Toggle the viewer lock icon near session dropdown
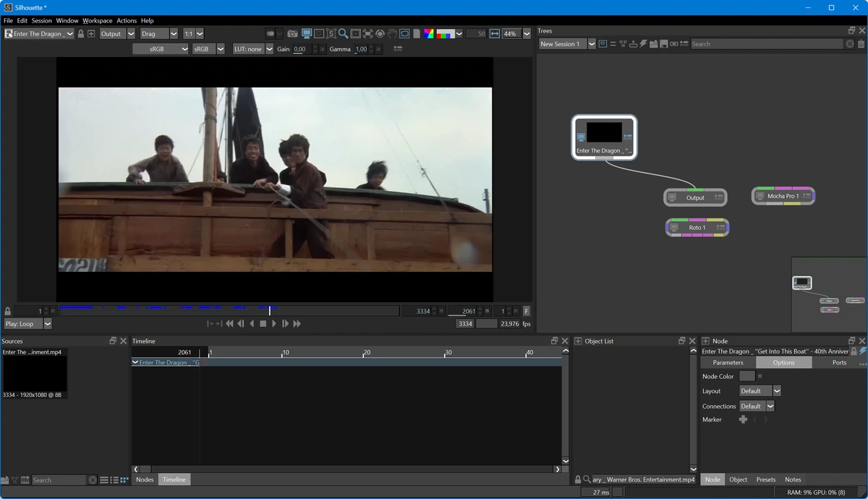Image resolution: width=868 pixels, height=499 pixels. (80, 33)
